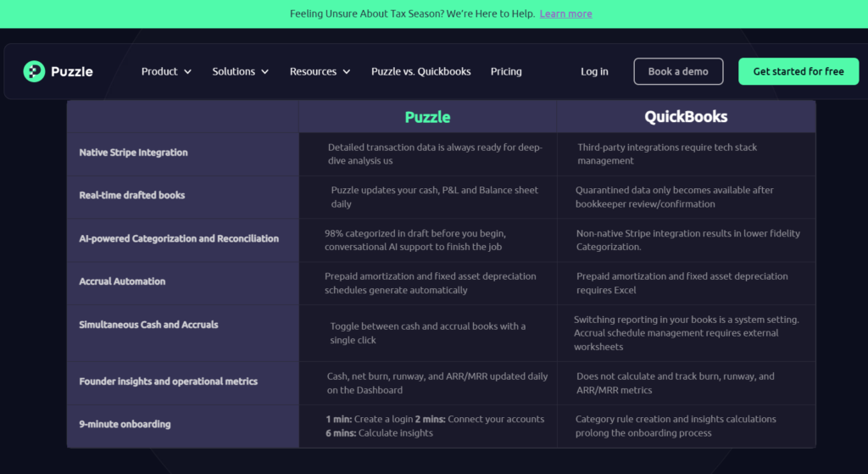Expand the Resources dropdown chevron
The height and width of the screenshot is (474, 868).
(347, 72)
